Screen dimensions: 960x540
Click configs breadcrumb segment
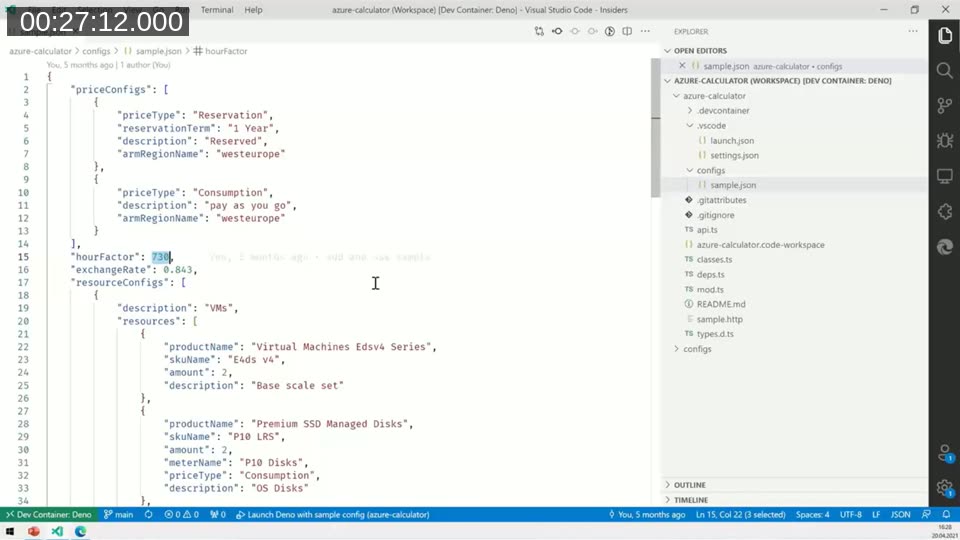point(96,51)
